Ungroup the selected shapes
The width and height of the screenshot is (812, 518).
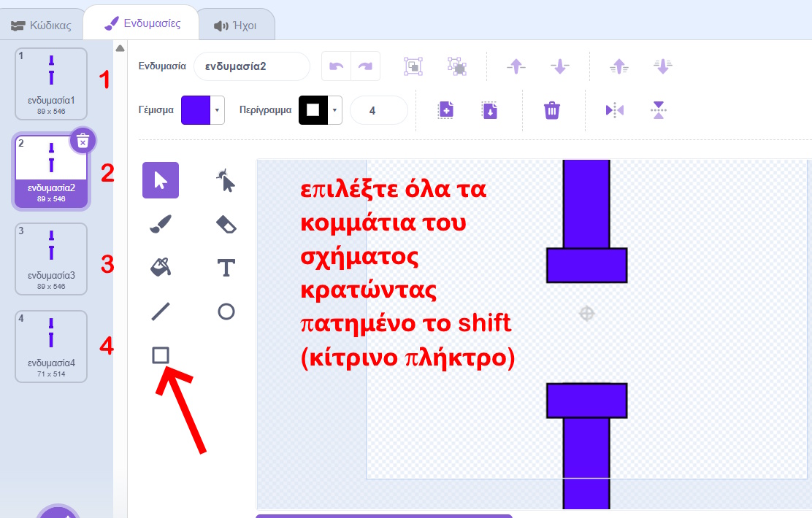point(457,66)
